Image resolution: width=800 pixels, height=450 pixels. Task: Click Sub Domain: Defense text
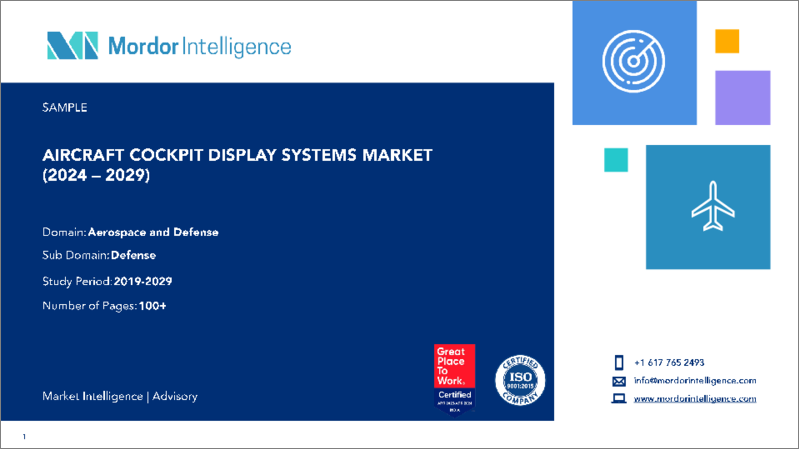(x=99, y=255)
